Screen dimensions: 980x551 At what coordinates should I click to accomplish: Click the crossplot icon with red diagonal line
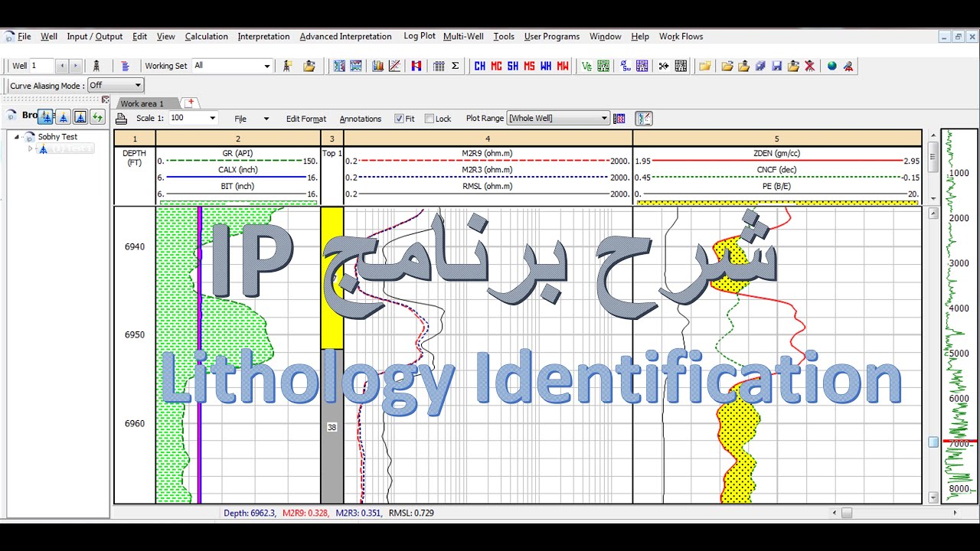[x=395, y=66]
